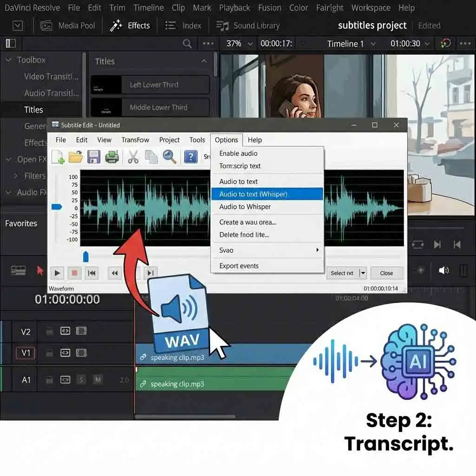Viewport: 476px width, 476px height.
Task: Open the find tool with the magnifier icon
Action: tap(170, 157)
